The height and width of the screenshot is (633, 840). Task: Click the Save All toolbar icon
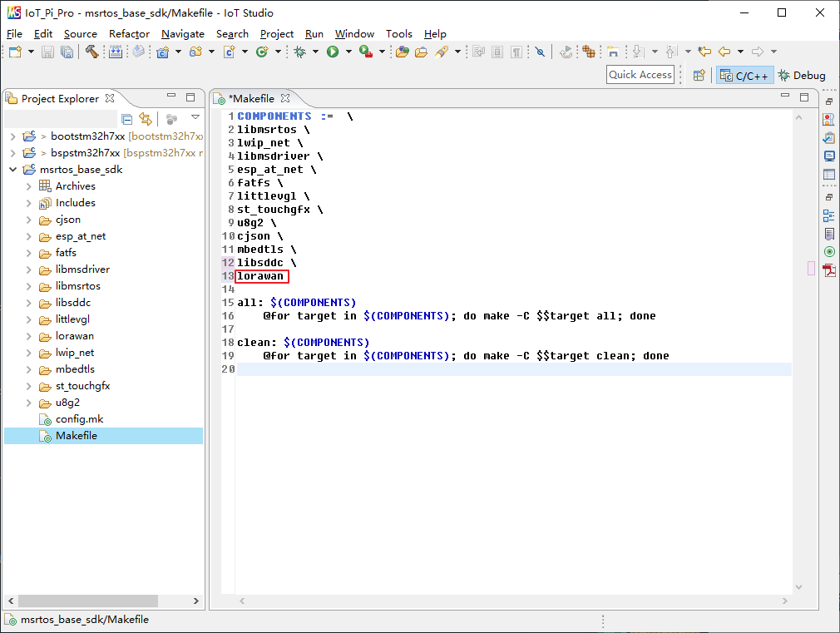[67, 52]
